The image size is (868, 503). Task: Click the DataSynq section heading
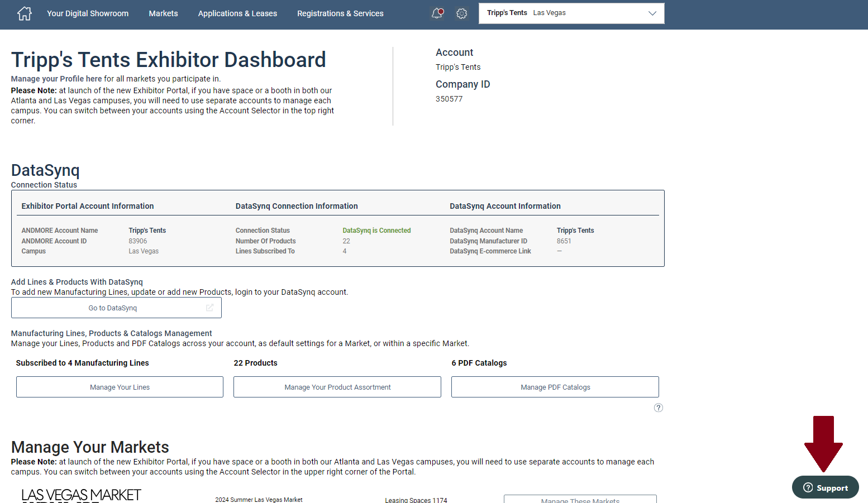[x=45, y=170]
